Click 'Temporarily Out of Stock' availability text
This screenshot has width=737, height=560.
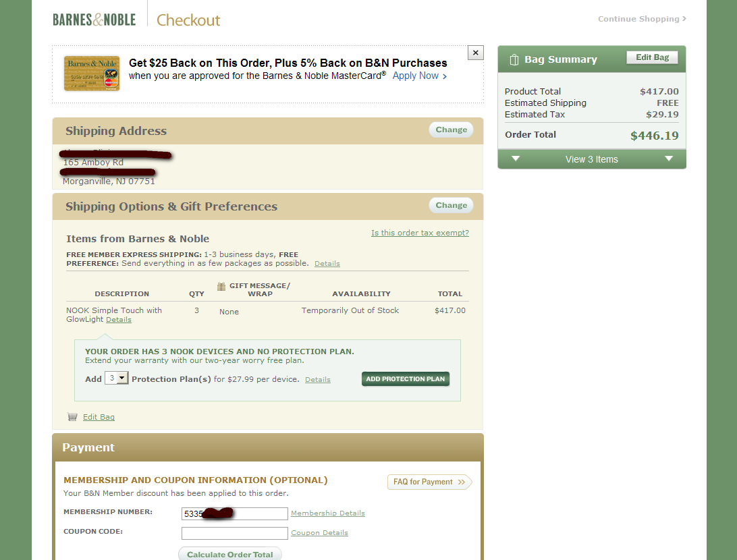click(350, 310)
